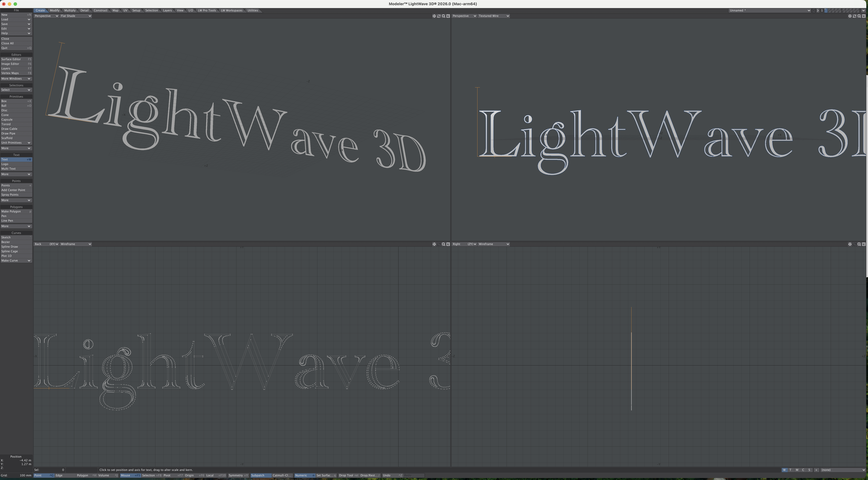Switch to Point selection mode
Screen dimensions: 868x480
pyautogui.click(x=44, y=476)
